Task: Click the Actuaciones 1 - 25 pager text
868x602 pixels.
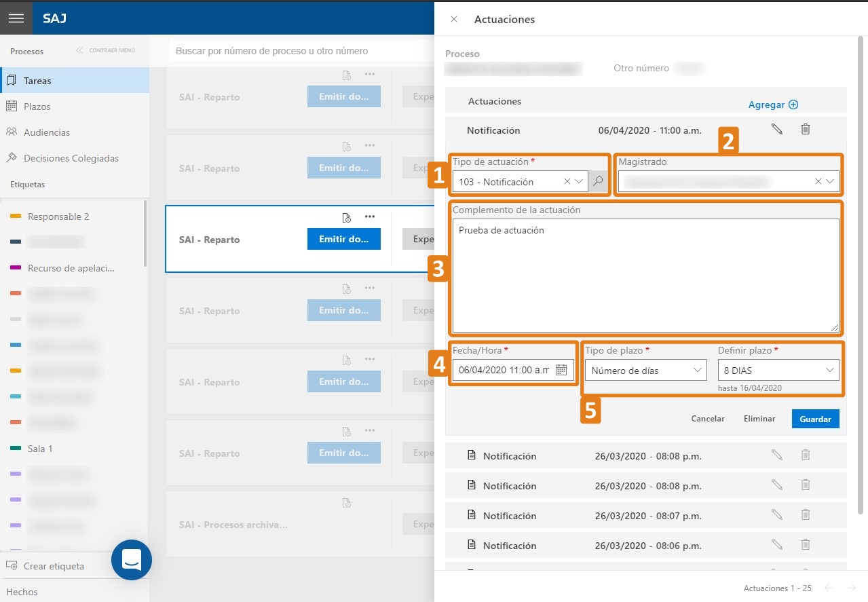Action: [x=778, y=588]
